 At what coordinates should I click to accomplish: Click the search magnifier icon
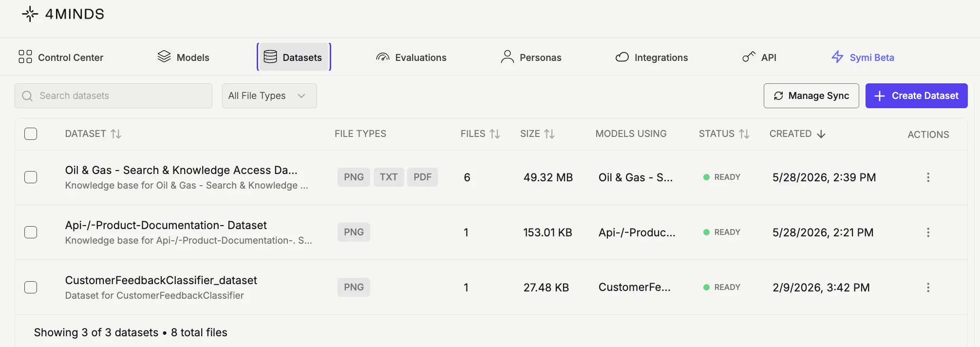tap(27, 96)
